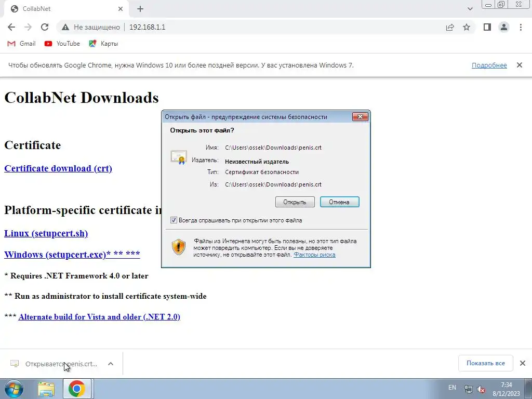
Task: Reload the page with the refresh icon
Action: coord(45,27)
